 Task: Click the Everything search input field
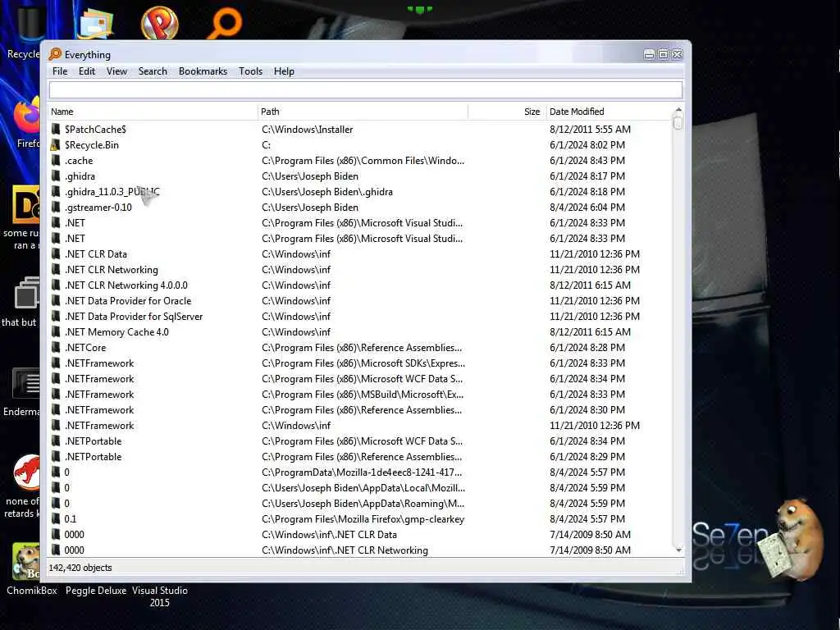[366, 89]
